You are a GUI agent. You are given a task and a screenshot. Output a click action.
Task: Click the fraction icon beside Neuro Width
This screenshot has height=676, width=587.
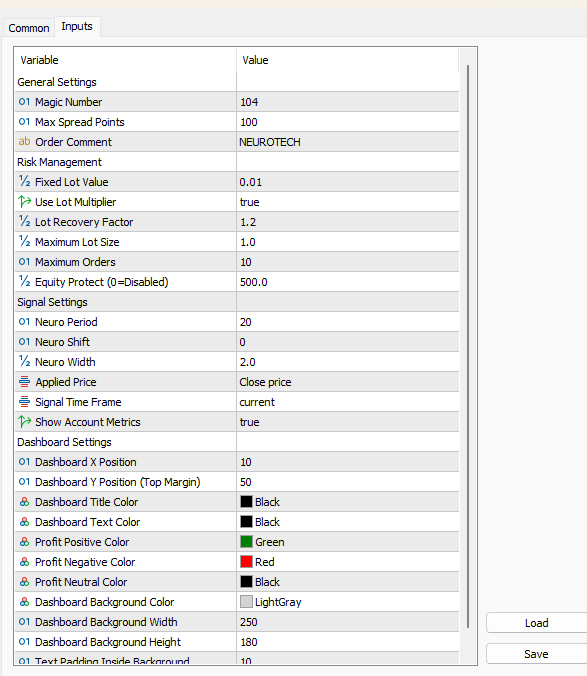[25, 361]
